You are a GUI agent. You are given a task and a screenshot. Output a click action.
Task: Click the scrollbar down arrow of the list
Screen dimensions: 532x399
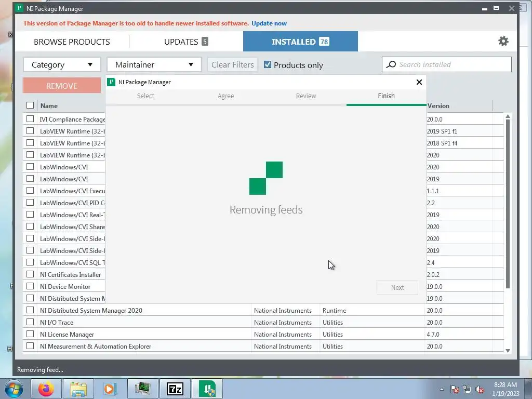coord(508,351)
